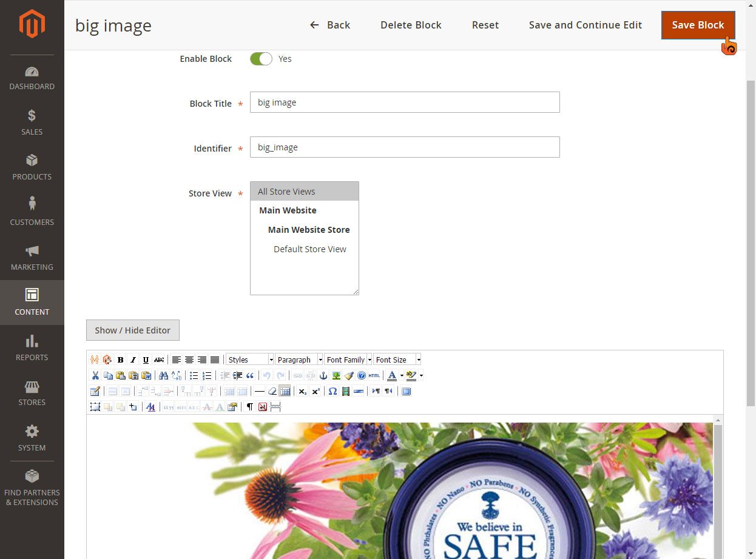Click the Insert/Edit Link icon
Viewport: 756px width, 559px height.
[x=297, y=375]
